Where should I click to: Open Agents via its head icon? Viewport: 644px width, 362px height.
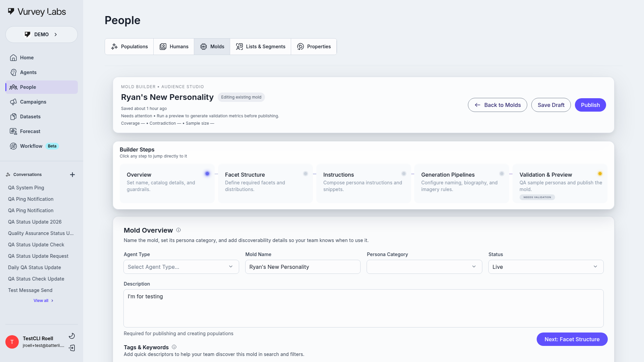coord(13,72)
